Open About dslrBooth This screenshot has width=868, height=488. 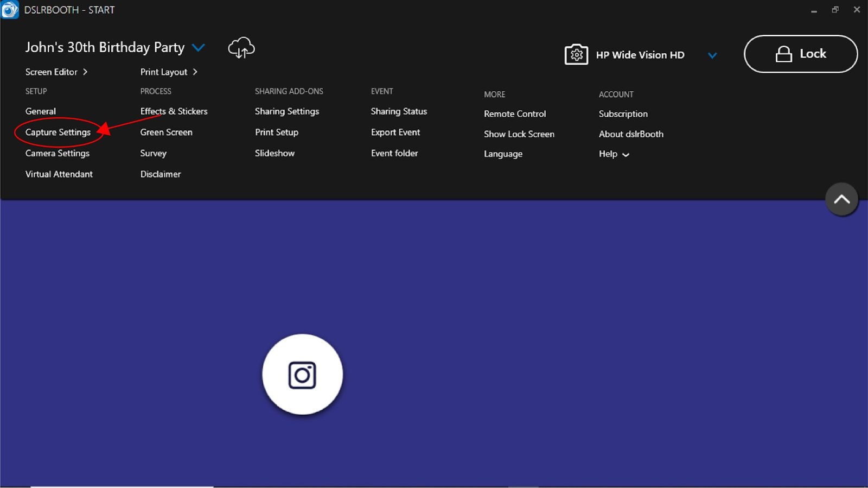coord(631,134)
